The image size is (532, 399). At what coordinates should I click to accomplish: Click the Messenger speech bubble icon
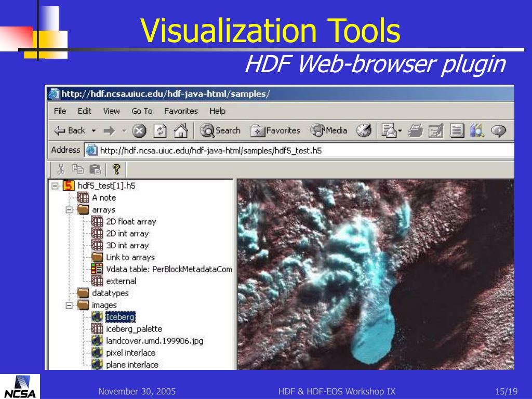coord(498,130)
